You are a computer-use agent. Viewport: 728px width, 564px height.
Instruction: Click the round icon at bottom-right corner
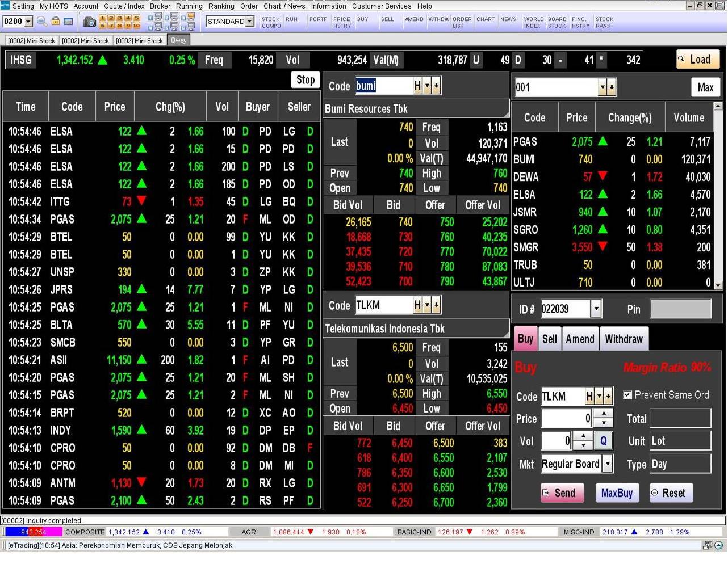pos(718,545)
